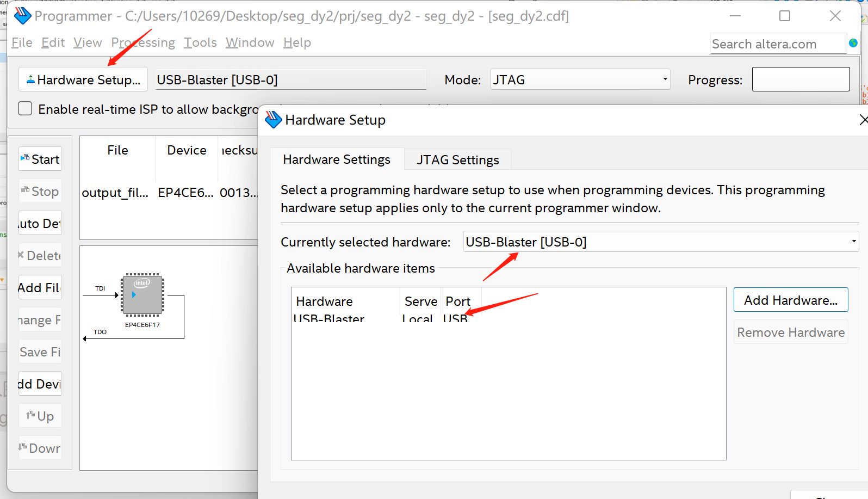Move the selected file Up

point(40,416)
